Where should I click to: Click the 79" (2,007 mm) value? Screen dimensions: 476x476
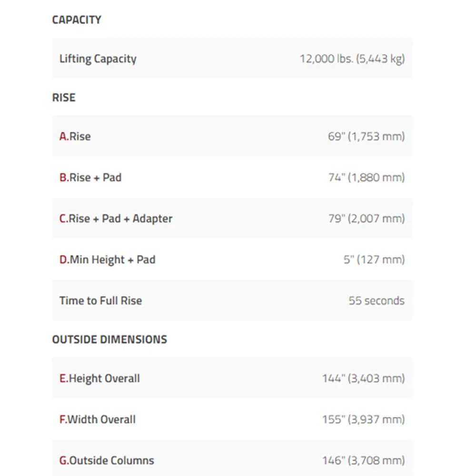pos(367,218)
